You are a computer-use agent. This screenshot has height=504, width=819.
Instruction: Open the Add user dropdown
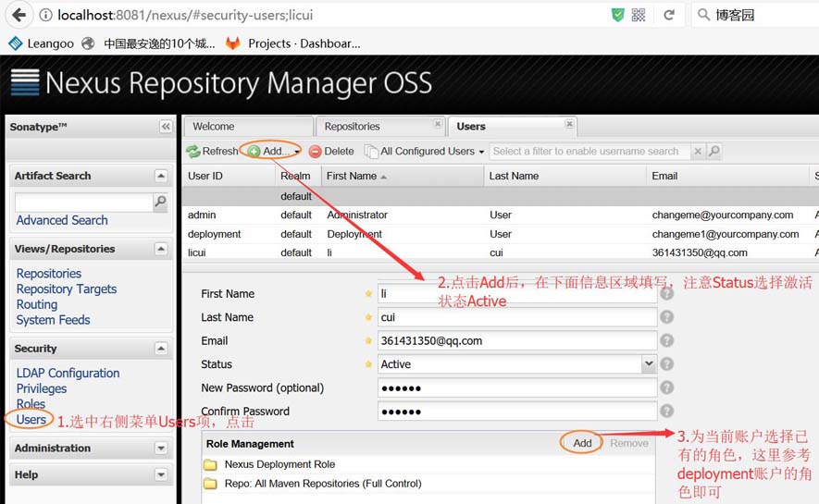click(274, 152)
